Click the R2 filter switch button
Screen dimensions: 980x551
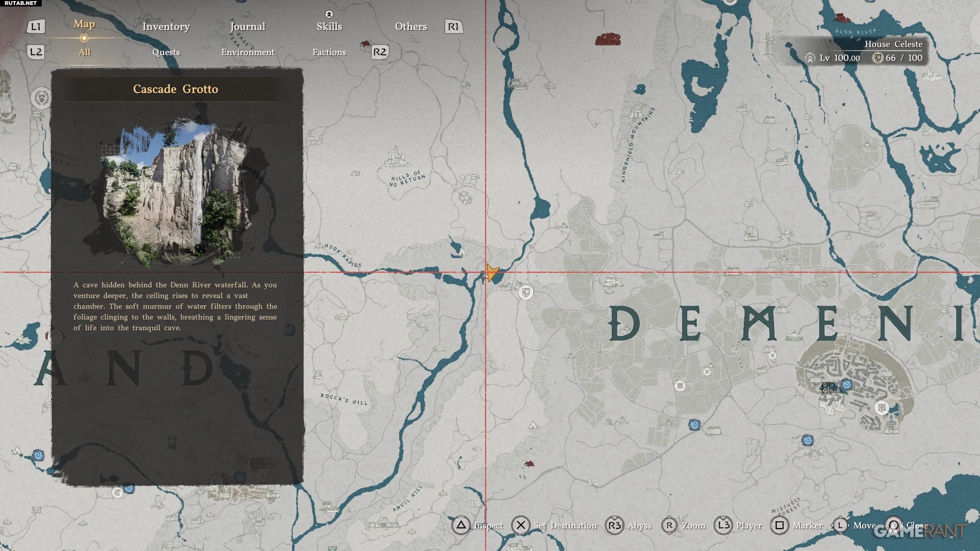[379, 52]
